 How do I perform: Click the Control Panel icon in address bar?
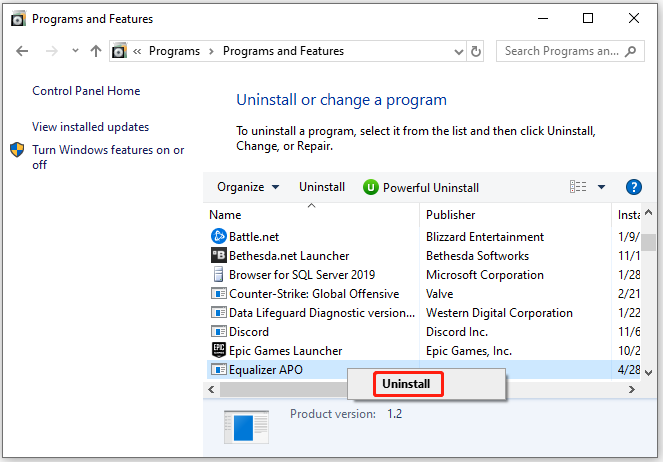pyautogui.click(x=119, y=51)
